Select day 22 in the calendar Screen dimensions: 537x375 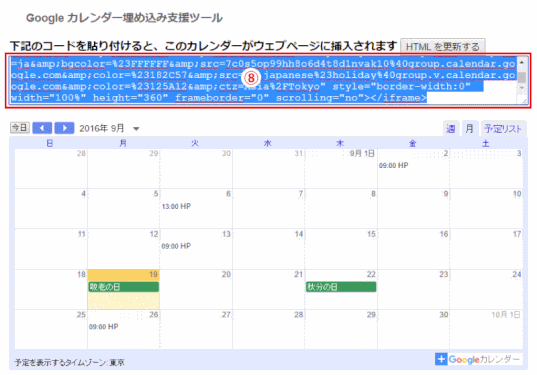[371, 274]
